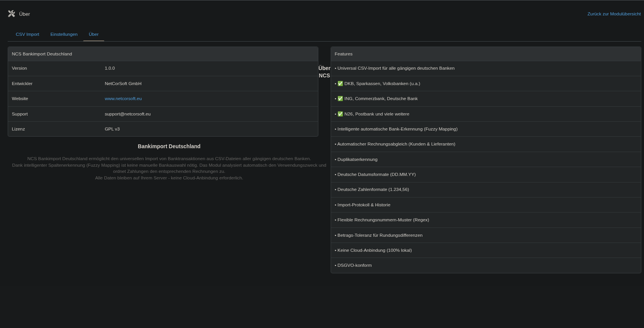The width and height of the screenshot is (644, 328).
Task: Click the green checkmark next to ING, Commerzbank
Action: pyautogui.click(x=340, y=99)
